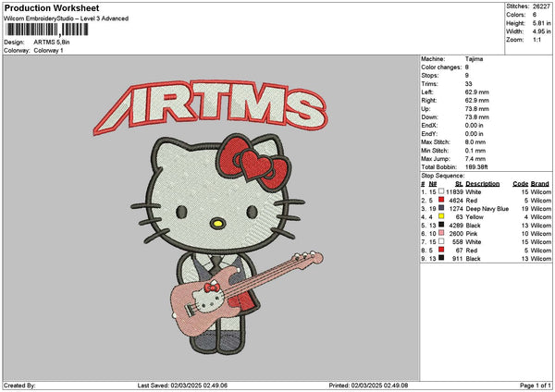Click the design name 'ARTMS 5,8in'
The height and width of the screenshot is (392, 555).
[x=52, y=43]
